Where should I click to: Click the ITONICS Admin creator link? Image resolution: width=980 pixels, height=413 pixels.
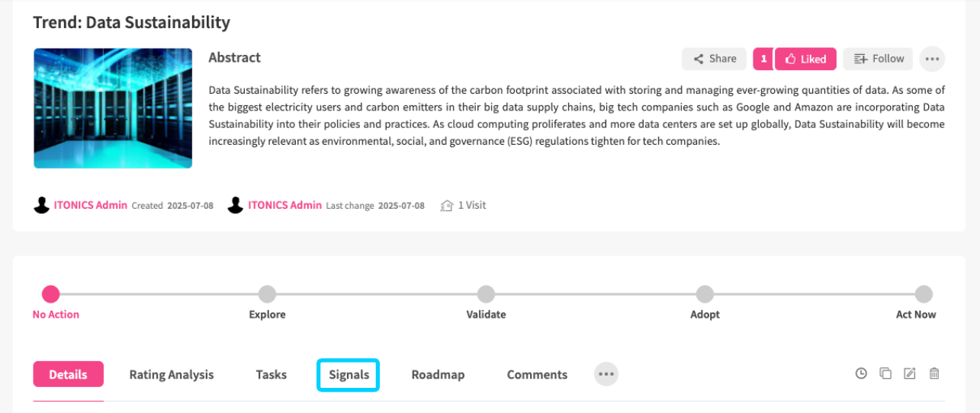[x=90, y=205]
